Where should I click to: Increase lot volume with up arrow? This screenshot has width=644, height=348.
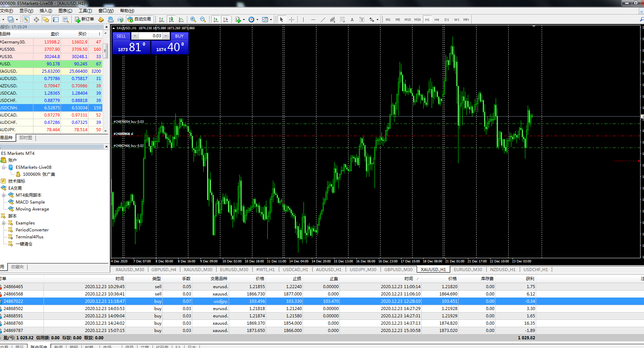coord(166,36)
